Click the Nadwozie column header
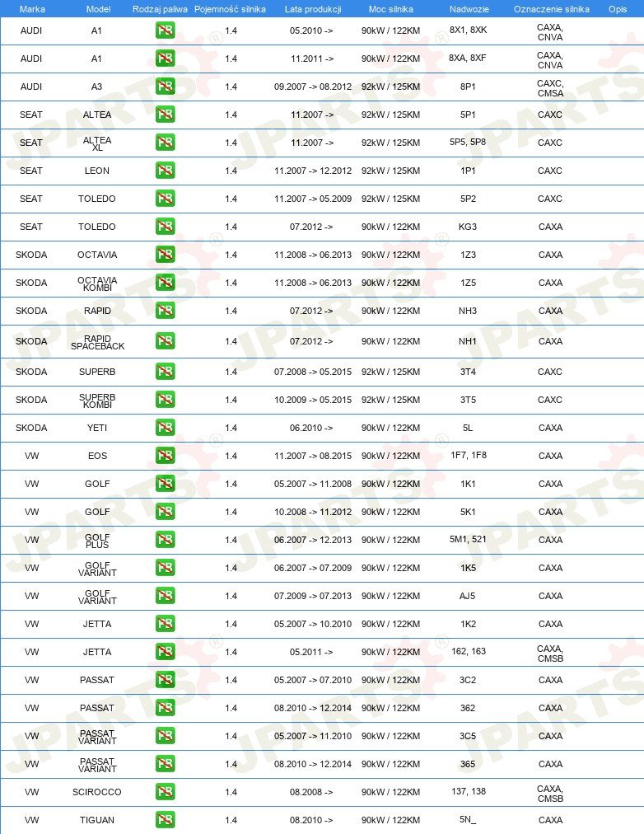Image resolution: width=644 pixels, height=834 pixels. (x=469, y=9)
